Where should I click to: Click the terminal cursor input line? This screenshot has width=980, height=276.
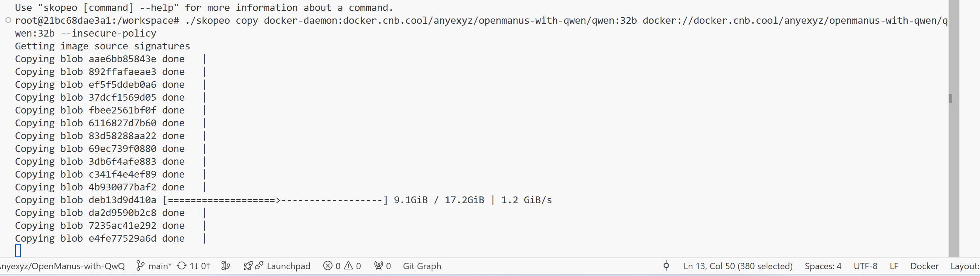[18, 250]
